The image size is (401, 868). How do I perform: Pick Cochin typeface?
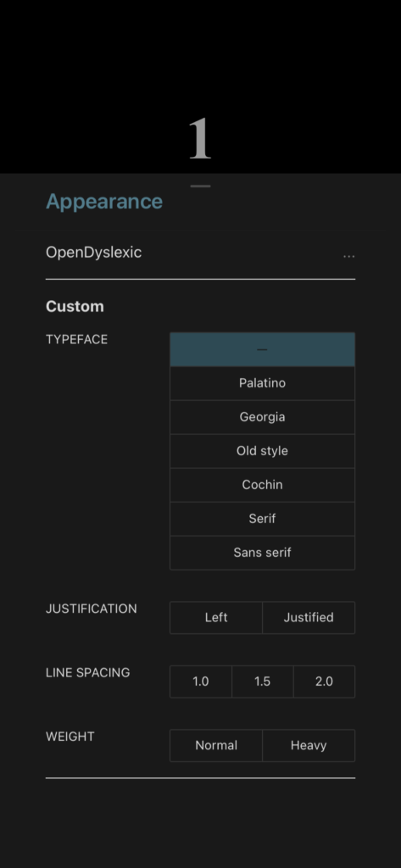[x=262, y=484]
